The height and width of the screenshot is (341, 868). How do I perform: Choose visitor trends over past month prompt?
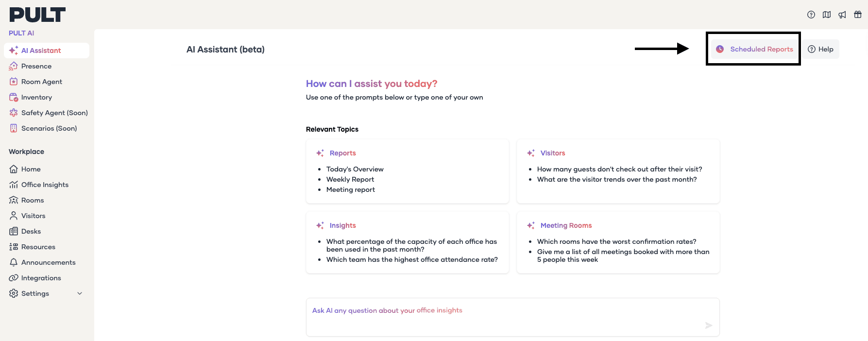click(617, 179)
